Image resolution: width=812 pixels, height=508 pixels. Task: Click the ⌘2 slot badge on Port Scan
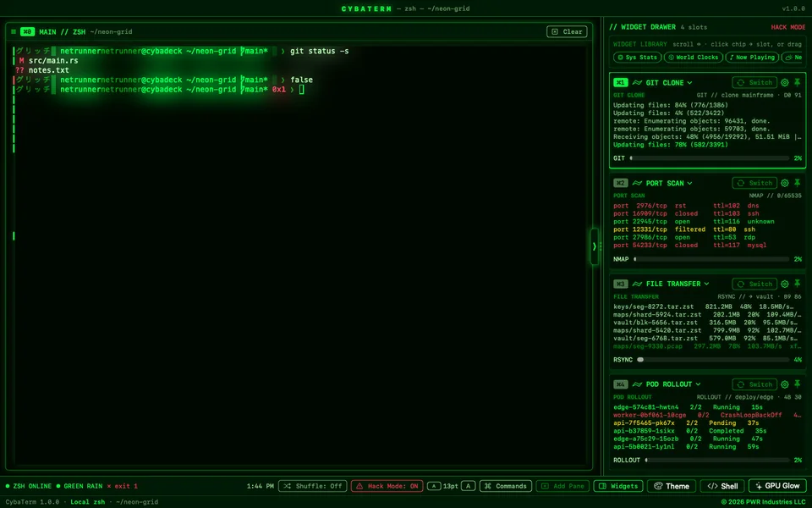tap(620, 183)
